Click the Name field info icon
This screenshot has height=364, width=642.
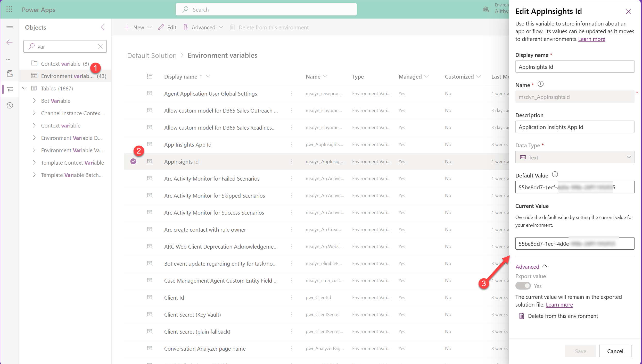(x=540, y=84)
